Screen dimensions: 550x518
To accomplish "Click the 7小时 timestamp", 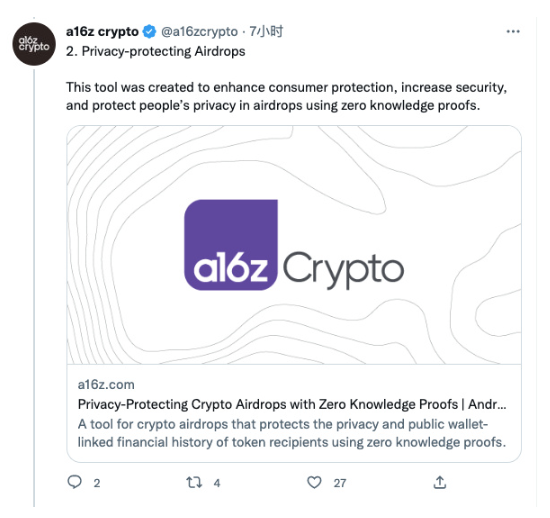I will tap(266, 32).
